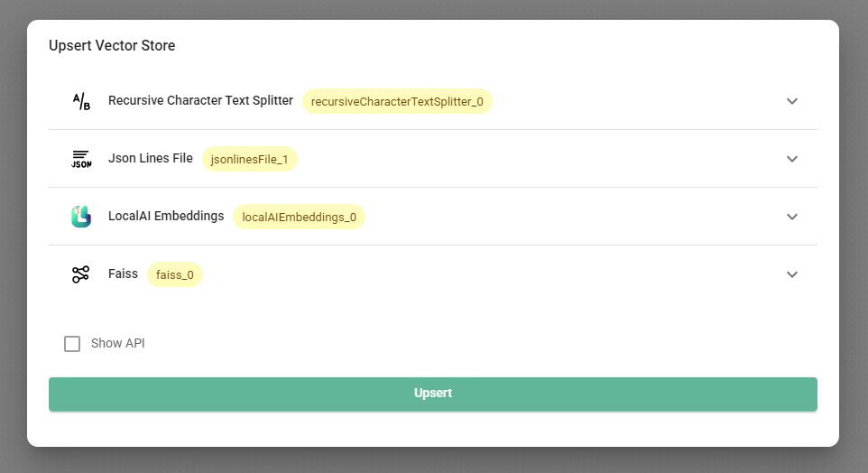The width and height of the screenshot is (868, 473).
Task: Click the faiss_0 tag
Action: [175, 274]
